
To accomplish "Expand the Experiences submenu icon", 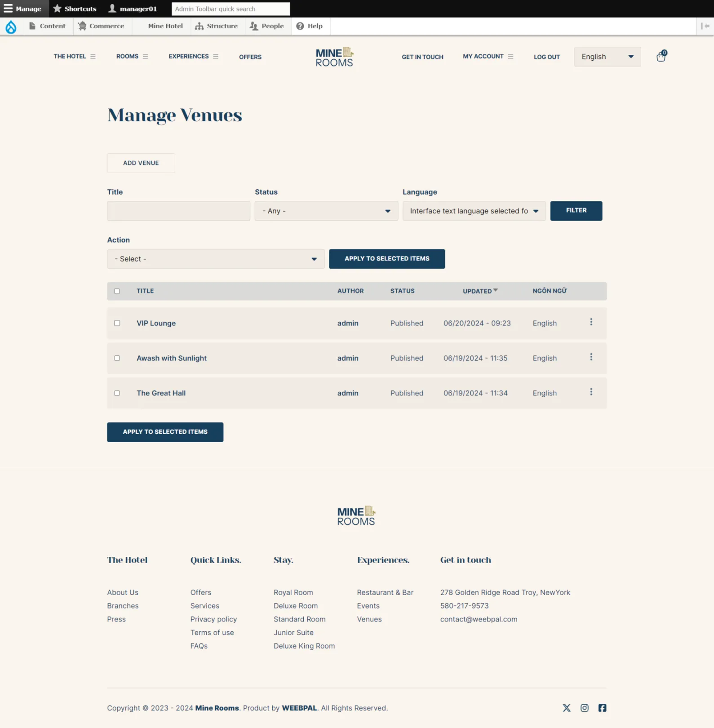I will click(216, 57).
